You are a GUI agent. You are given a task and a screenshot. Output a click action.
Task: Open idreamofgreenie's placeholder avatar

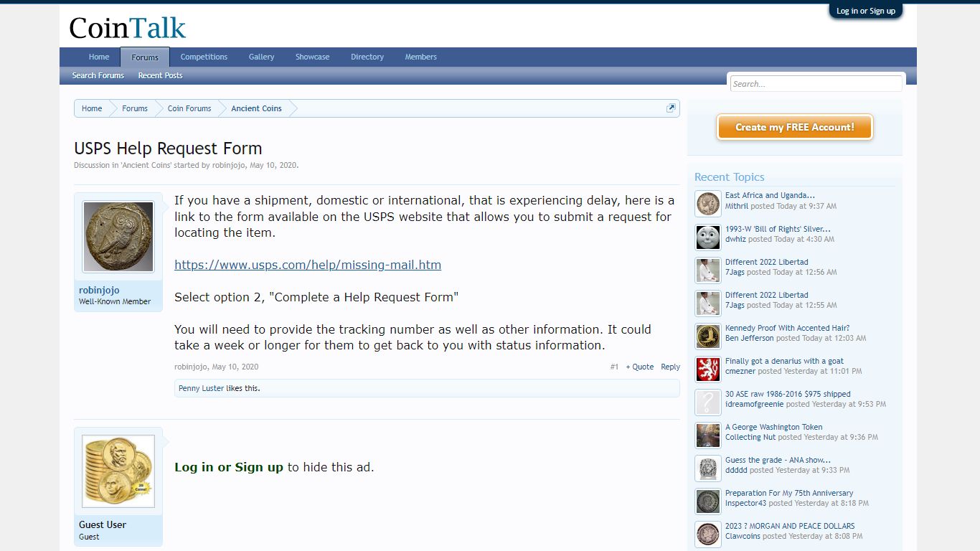coord(708,402)
